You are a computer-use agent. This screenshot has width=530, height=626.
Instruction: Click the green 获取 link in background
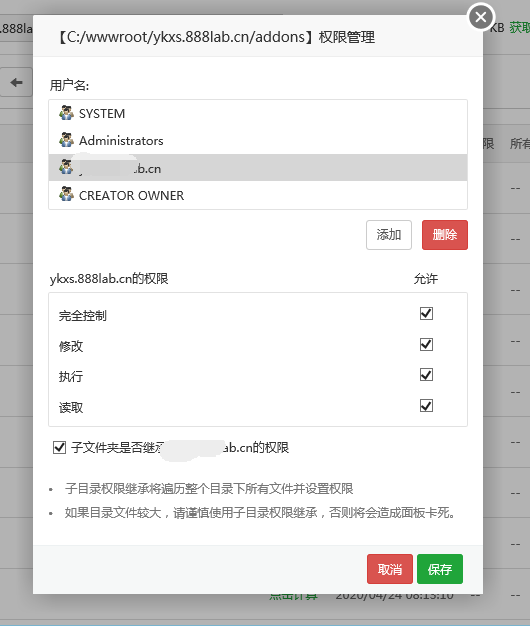[520, 28]
